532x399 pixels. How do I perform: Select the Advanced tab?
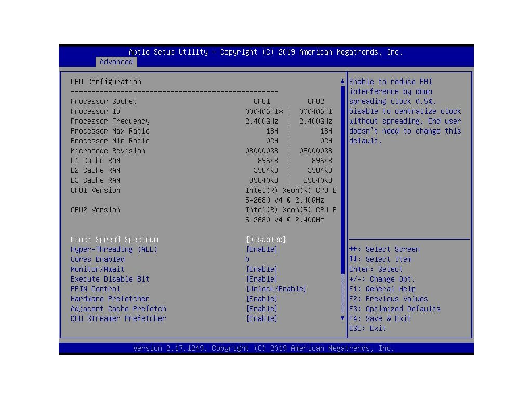click(116, 62)
